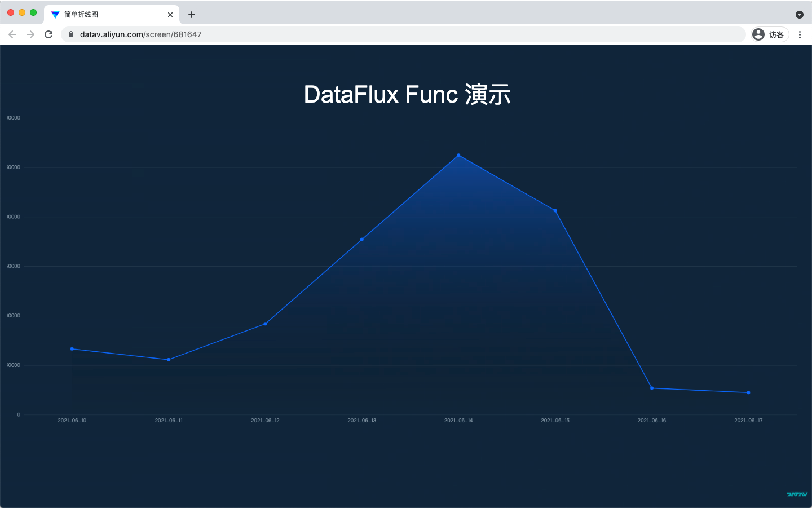Close the 简单折线图 tab
Image resolution: width=812 pixels, height=508 pixels.
click(170, 15)
